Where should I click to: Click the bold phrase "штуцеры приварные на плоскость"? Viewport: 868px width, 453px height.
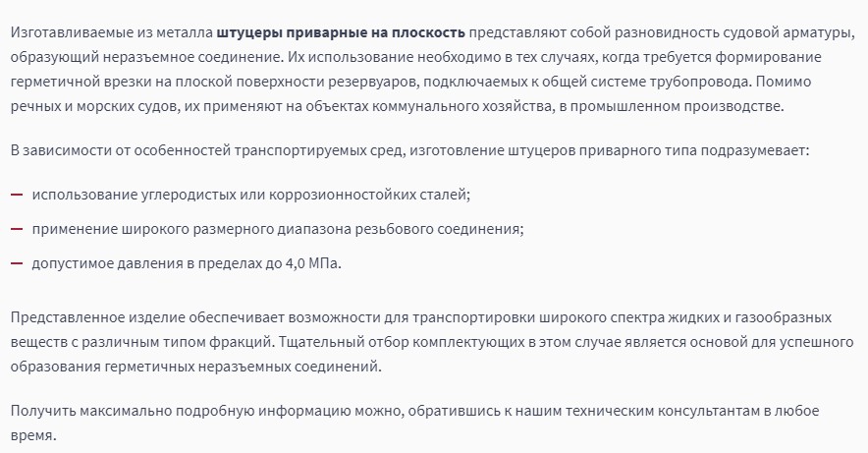(354, 33)
